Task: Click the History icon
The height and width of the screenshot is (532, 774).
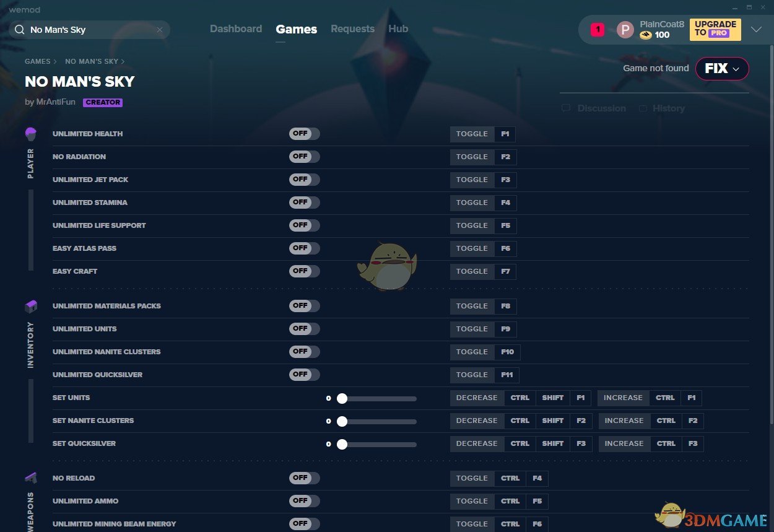Action: pyautogui.click(x=643, y=108)
